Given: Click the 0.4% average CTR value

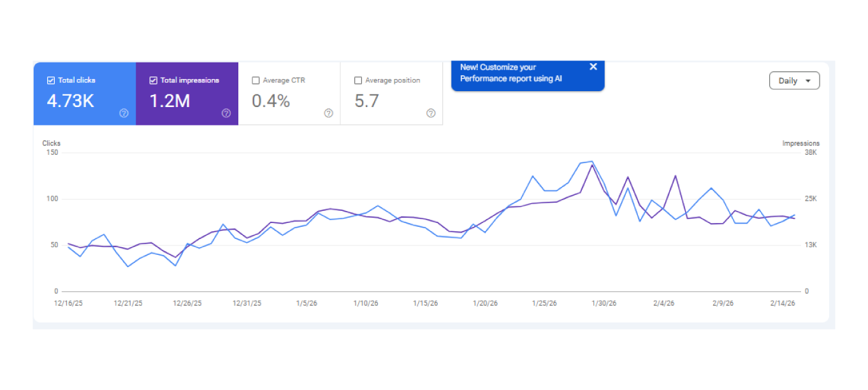Looking at the screenshot, I should [271, 101].
